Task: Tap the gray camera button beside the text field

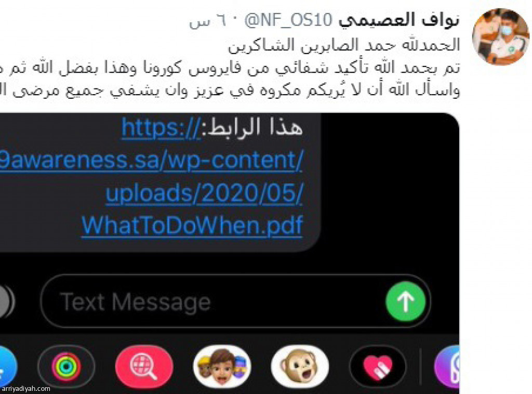Action: click(x=6, y=301)
